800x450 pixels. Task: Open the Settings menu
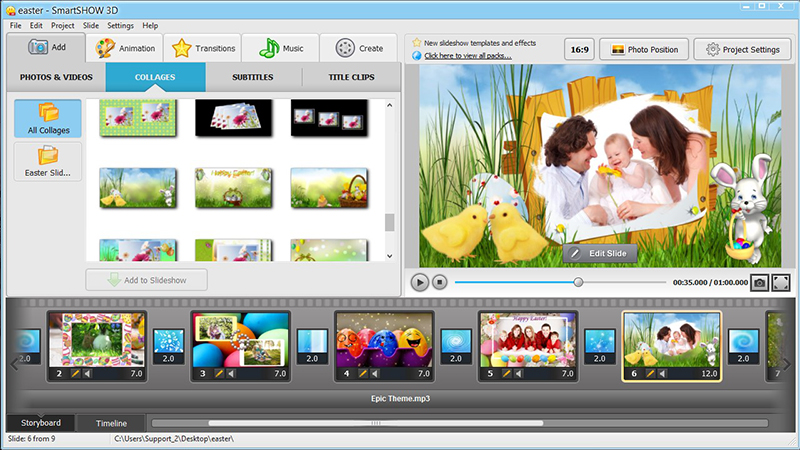click(120, 26)
